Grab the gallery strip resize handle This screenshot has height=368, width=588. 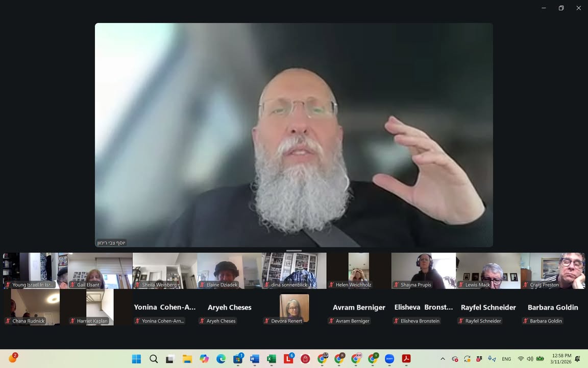coord(294,251)
